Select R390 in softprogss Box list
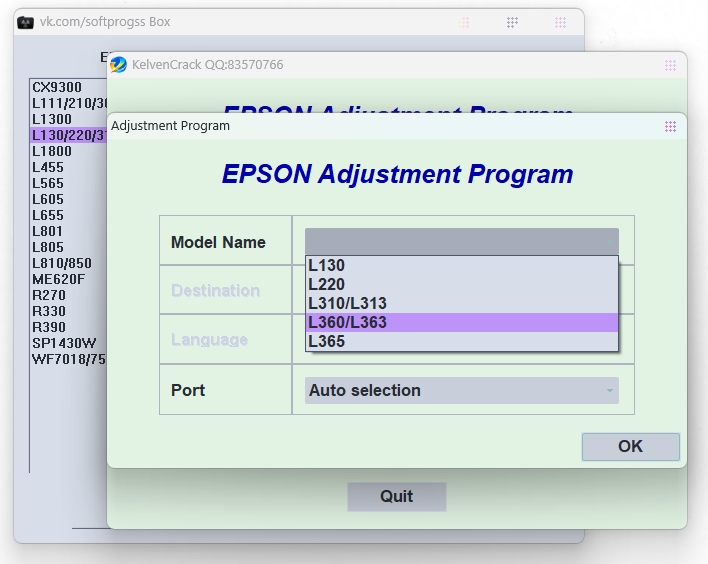 [69, 327]
